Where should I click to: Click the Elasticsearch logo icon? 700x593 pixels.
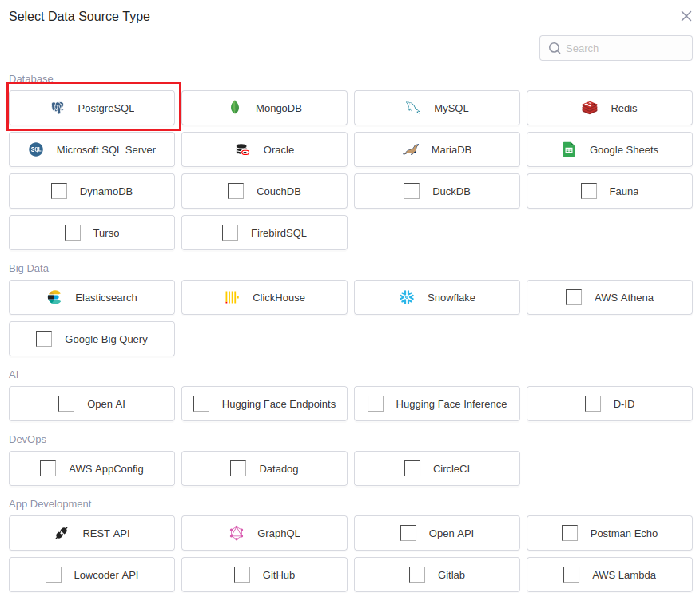point(54,297)
